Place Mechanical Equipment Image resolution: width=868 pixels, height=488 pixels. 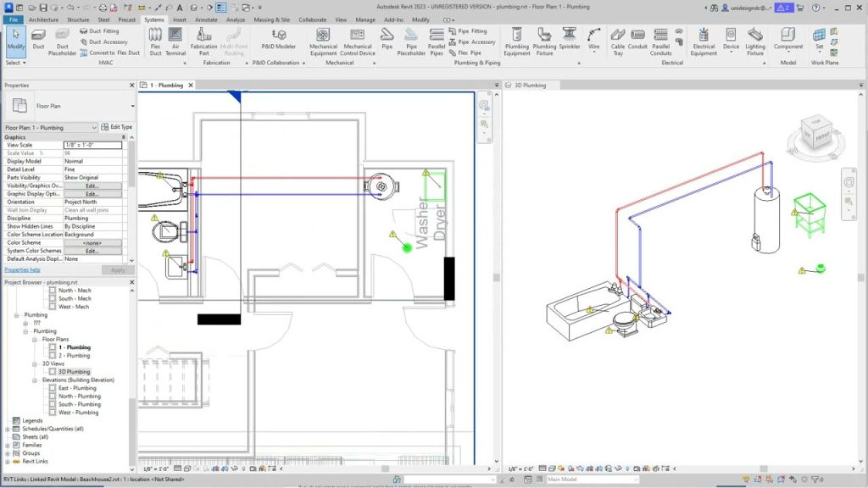(323, 42)
